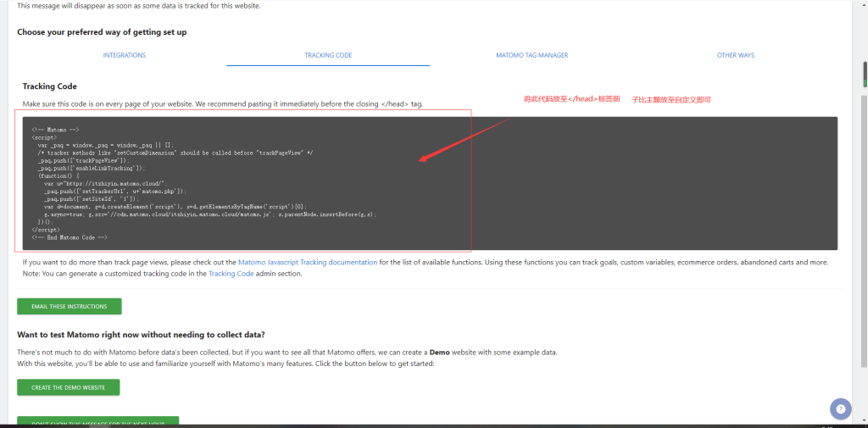
Task: Click the bold Demo word in paragraph
Action: click(438, 352)
